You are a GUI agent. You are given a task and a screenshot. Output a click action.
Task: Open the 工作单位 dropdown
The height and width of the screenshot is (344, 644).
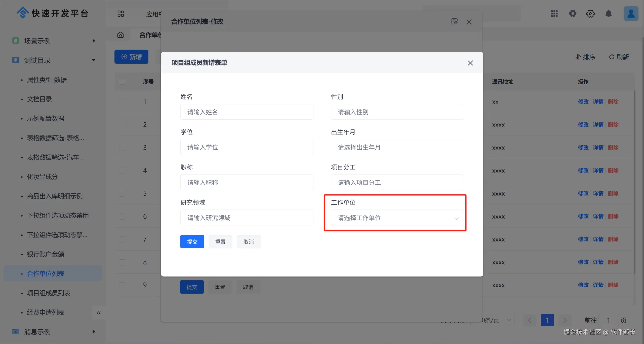click(x=397, y=218)
